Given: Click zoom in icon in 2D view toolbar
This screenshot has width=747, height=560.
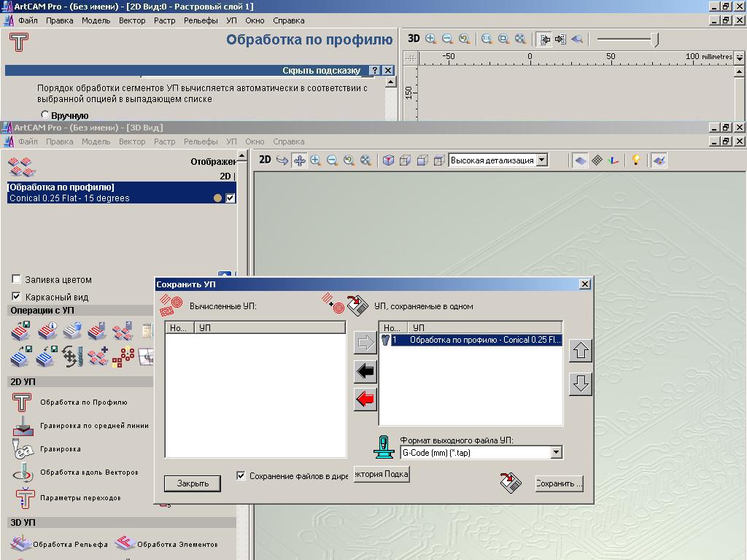Looking at the screenshot, I should [430, 39].
